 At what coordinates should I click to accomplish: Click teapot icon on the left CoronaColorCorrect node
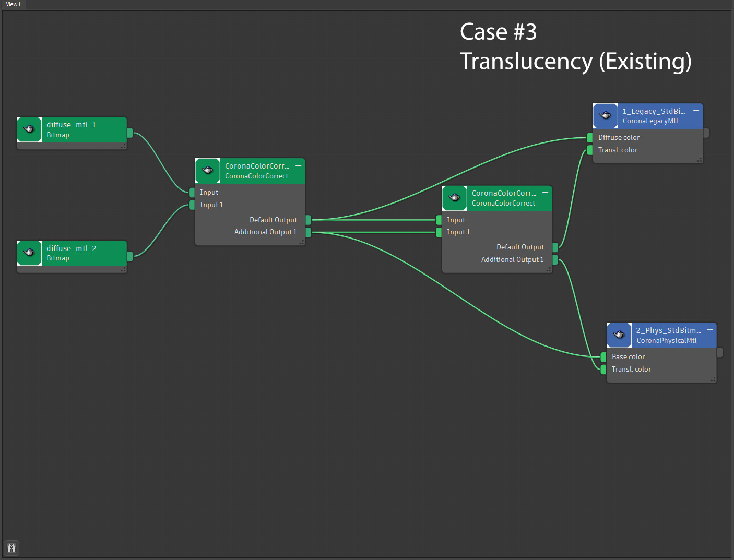[208, 171]
